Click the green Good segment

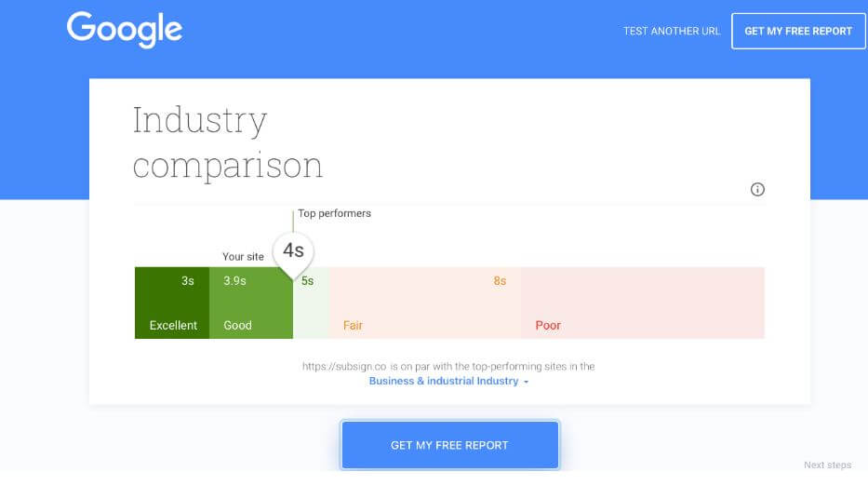[x=251, y=303]
